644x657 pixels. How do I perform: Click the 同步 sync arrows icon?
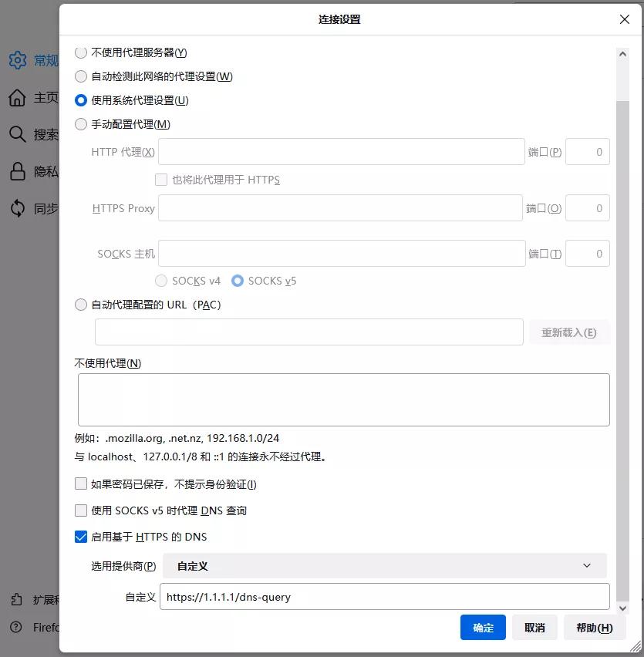pos(18,208)
